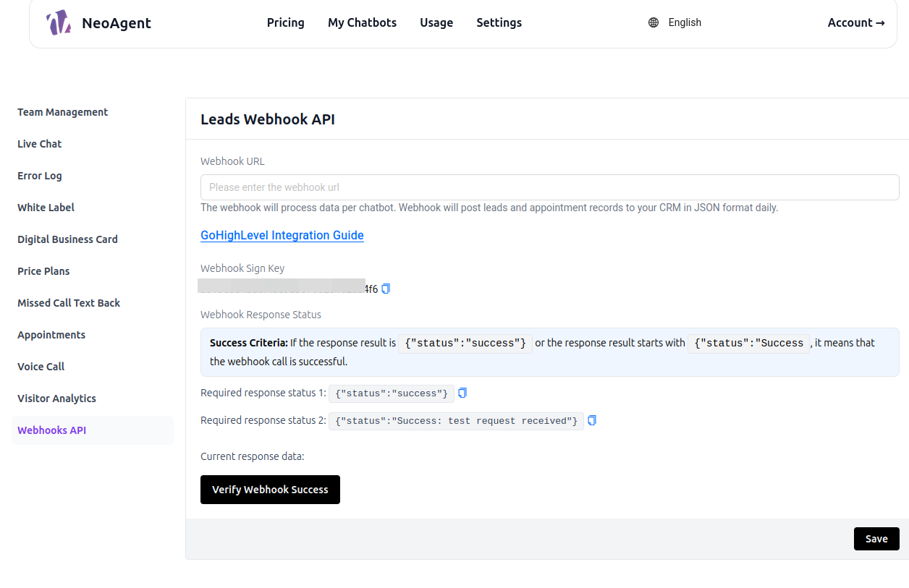View the Usage page
Screen dimensions: 909x588
tap(436, 22)
